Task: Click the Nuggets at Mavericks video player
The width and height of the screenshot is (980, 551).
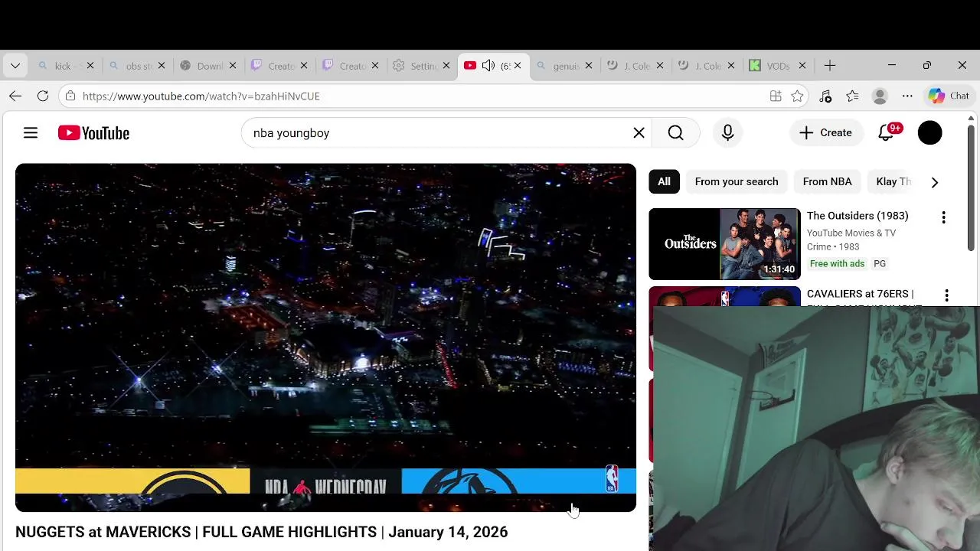Action: click(325, 337)
